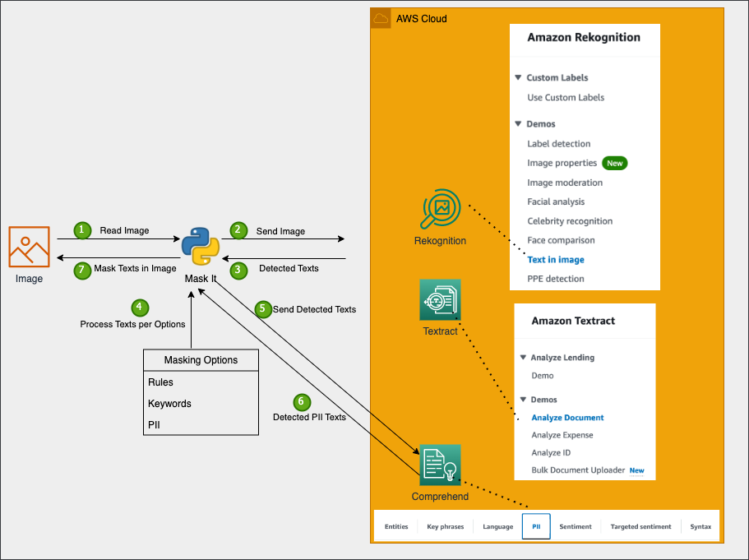Open PPE detection demo
Screen dimensions: 749x560
[x=556, y=279]
